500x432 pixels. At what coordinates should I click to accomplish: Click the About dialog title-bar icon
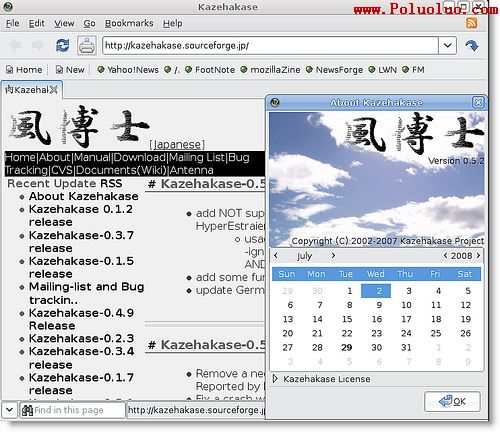[275, 102]
